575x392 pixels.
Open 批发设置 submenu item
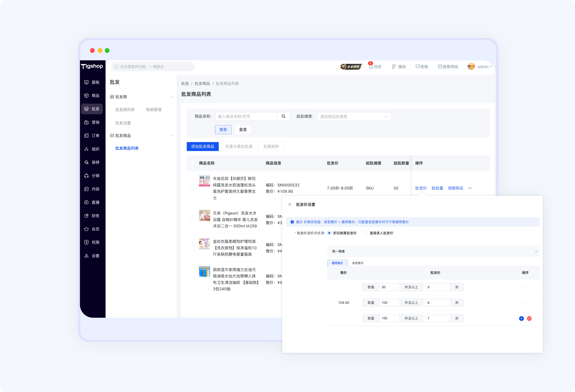pos(123,123)
